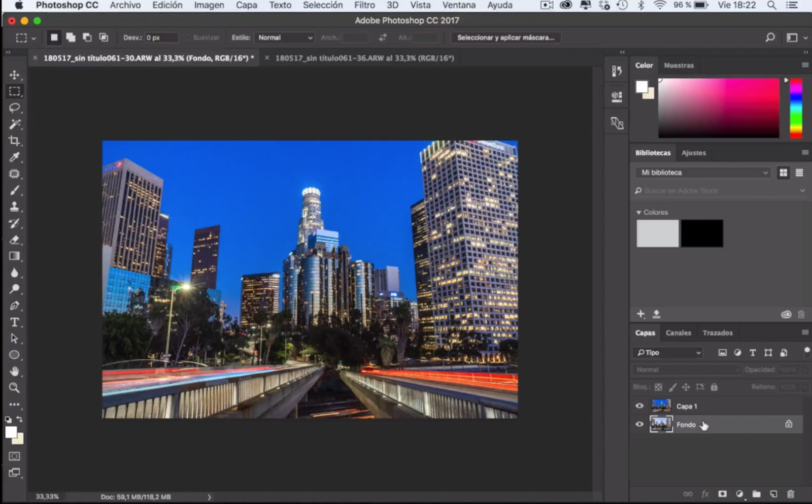Select the Zoom tool
The image size is (812, 504).
coord(14,388)
